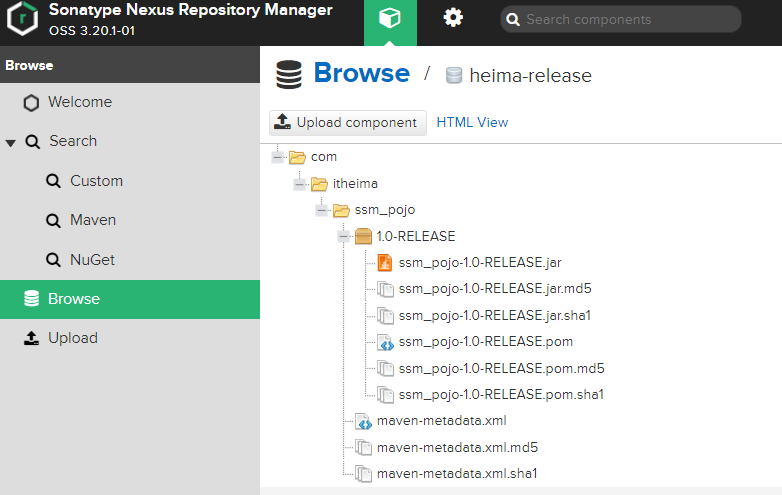
Task: Collapse the ssm_pojo folder node
Action: [322, 211]
